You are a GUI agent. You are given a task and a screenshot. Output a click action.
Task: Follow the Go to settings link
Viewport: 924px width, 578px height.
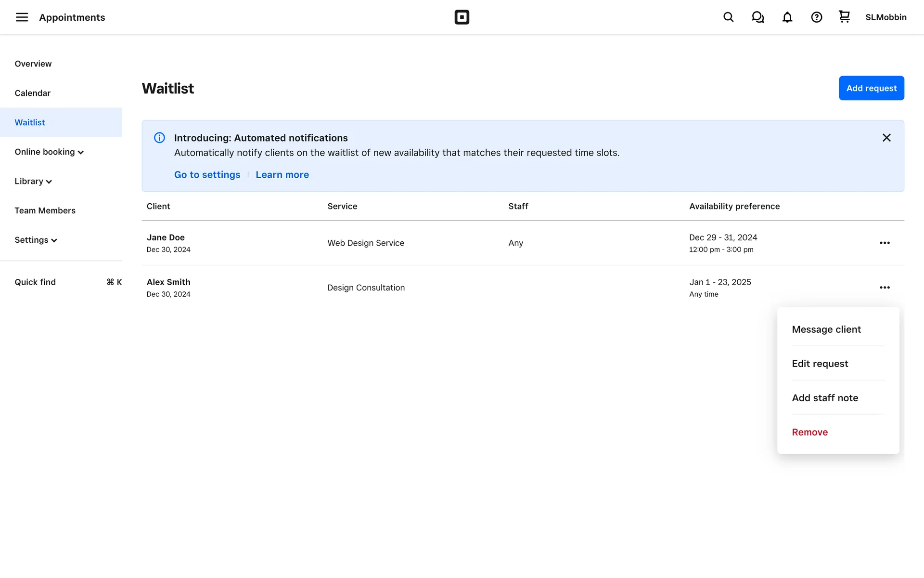point(207,175)
